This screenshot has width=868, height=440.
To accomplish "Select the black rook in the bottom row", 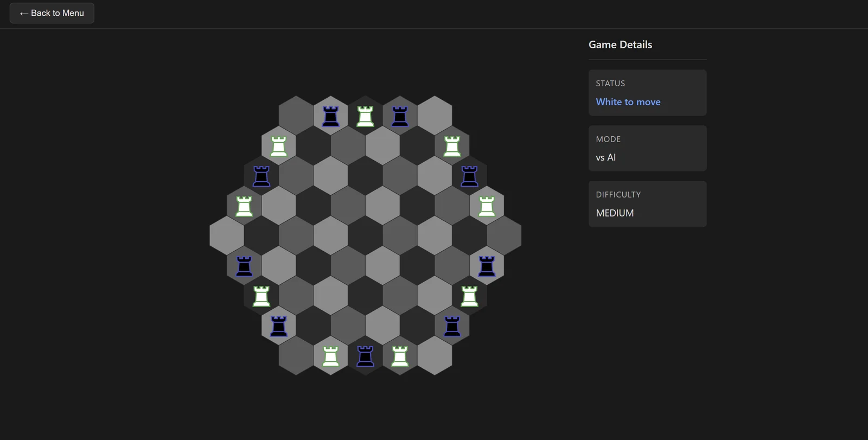I will (365, 356).
